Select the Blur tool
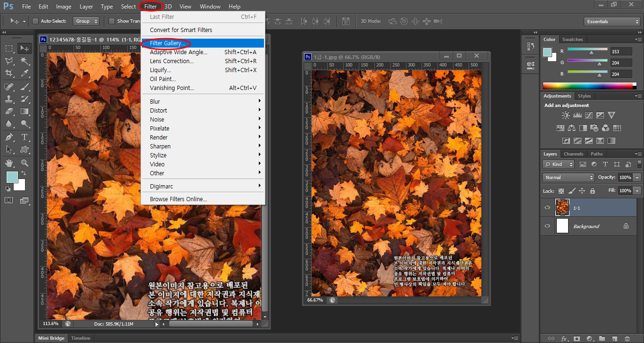 9,124
